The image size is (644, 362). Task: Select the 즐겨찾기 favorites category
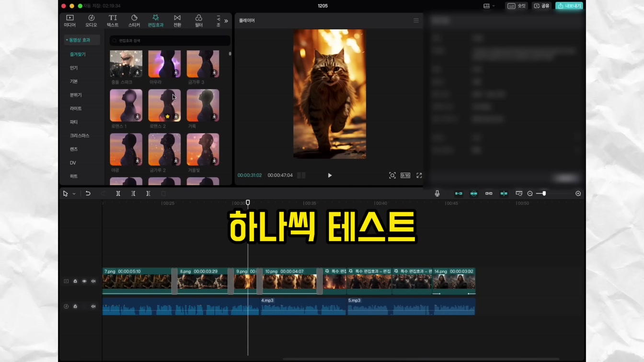coord(78,55)
